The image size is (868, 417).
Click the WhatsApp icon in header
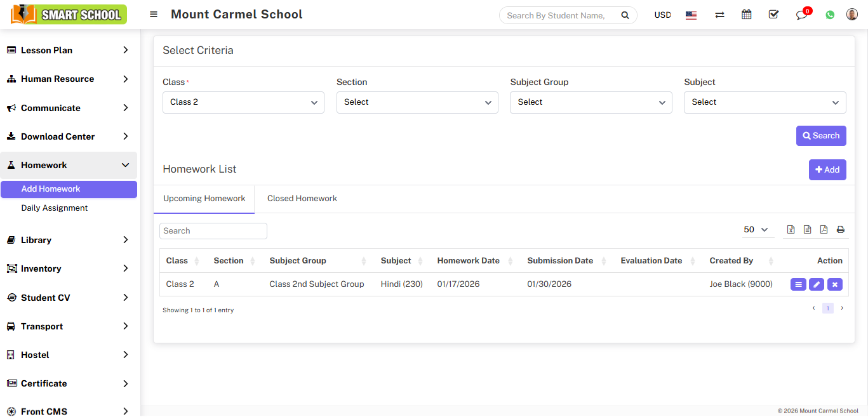[x=830, y=15]
